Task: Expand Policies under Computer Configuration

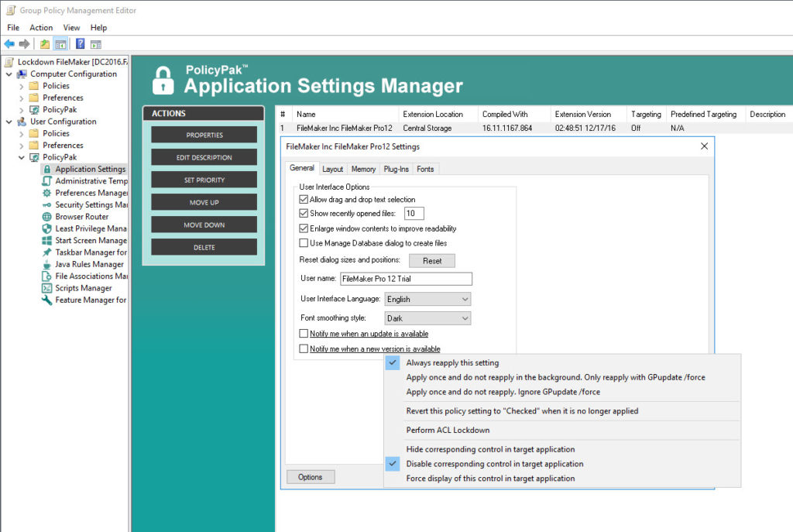Action: pyautogui.click(x=21, y=86)
